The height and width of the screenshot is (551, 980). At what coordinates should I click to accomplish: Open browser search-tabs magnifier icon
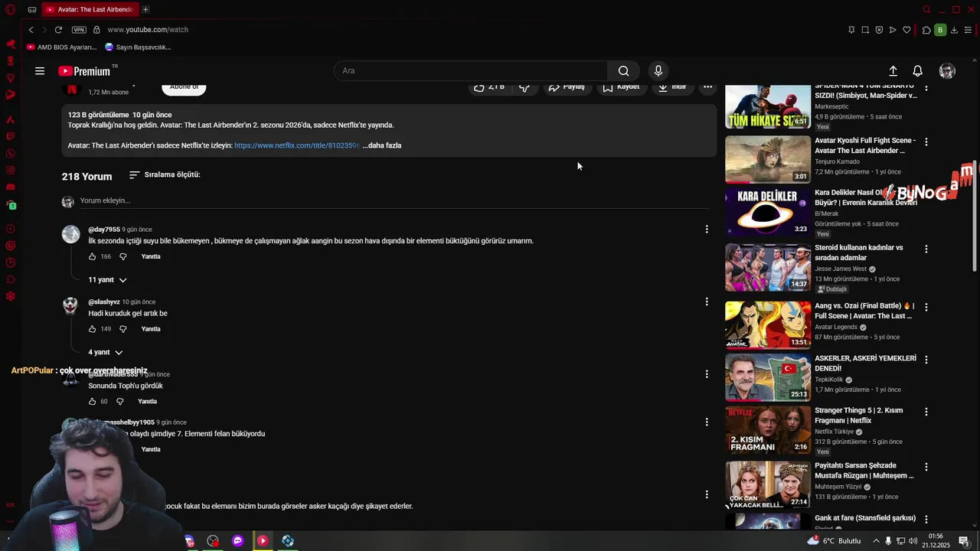[x=926, y=10]
